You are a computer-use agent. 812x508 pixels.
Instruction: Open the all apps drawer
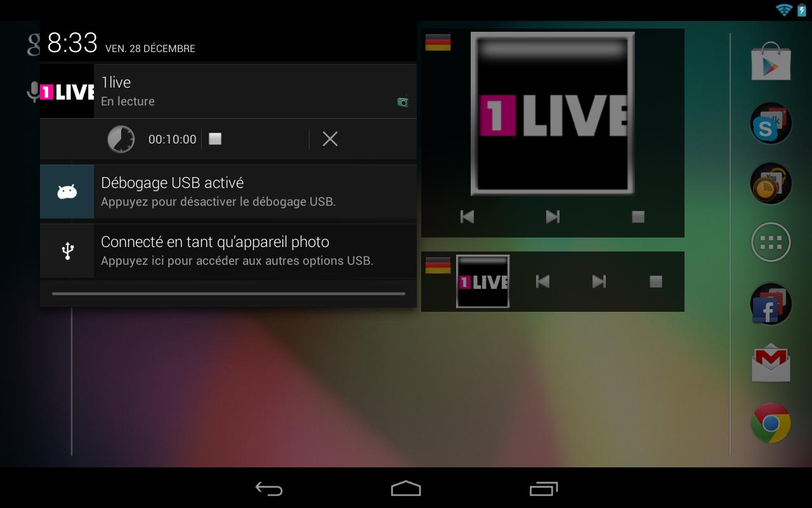[x=771, y=242]
